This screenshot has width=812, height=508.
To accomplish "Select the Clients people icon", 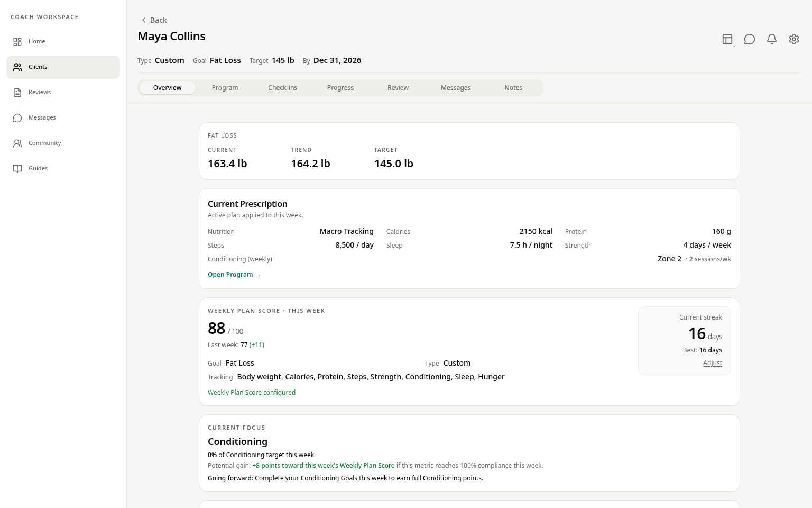I will pos(17,67).
